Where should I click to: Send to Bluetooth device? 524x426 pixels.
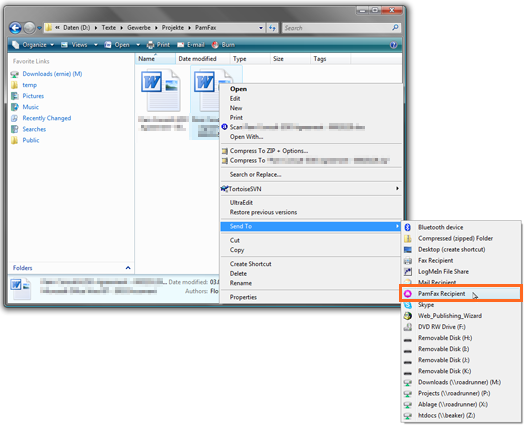(x=461, y=227)
